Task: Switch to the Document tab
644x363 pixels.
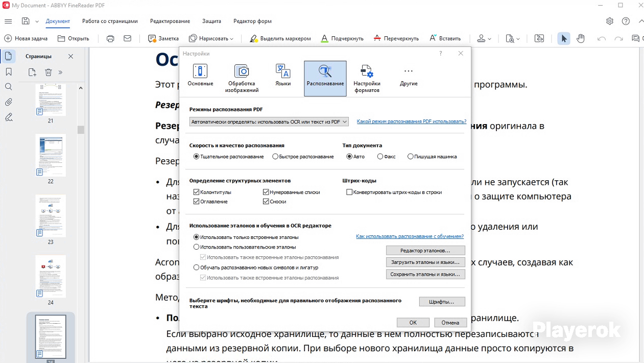Action: [x=58, y=21]
